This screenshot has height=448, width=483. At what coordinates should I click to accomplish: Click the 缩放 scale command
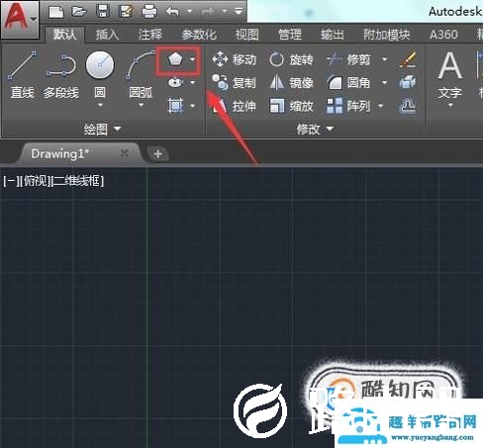tap(291, 106)
